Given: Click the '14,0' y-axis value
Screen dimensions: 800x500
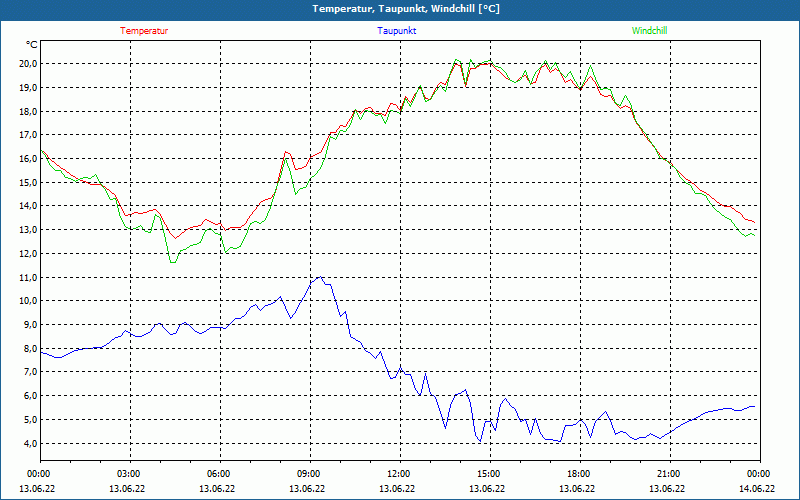Looking at the screenshot, I should 28,206.
